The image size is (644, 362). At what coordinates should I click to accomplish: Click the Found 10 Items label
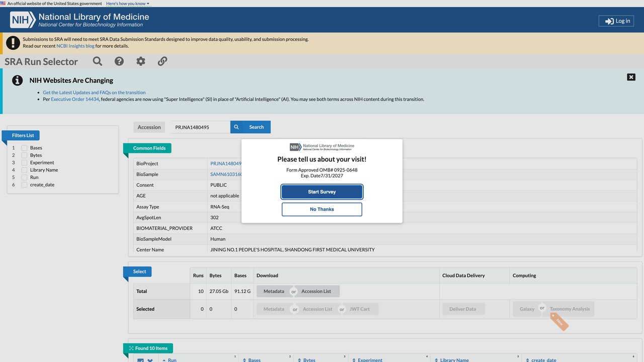151,348
